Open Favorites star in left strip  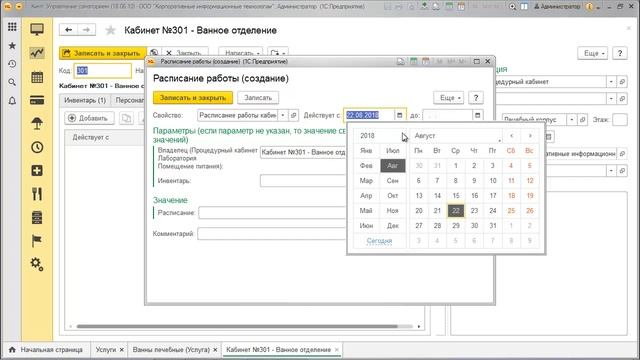point(12,45)
